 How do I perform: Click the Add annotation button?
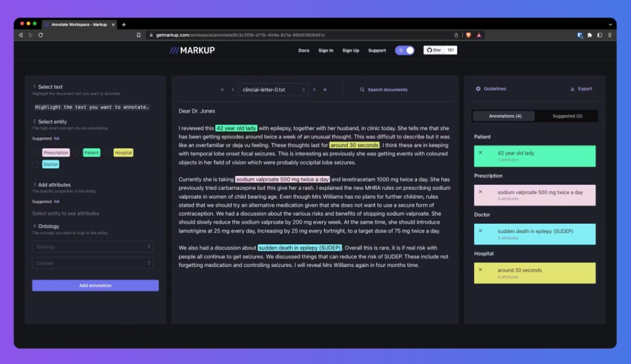pyautogui.click(x=95, y=286)
